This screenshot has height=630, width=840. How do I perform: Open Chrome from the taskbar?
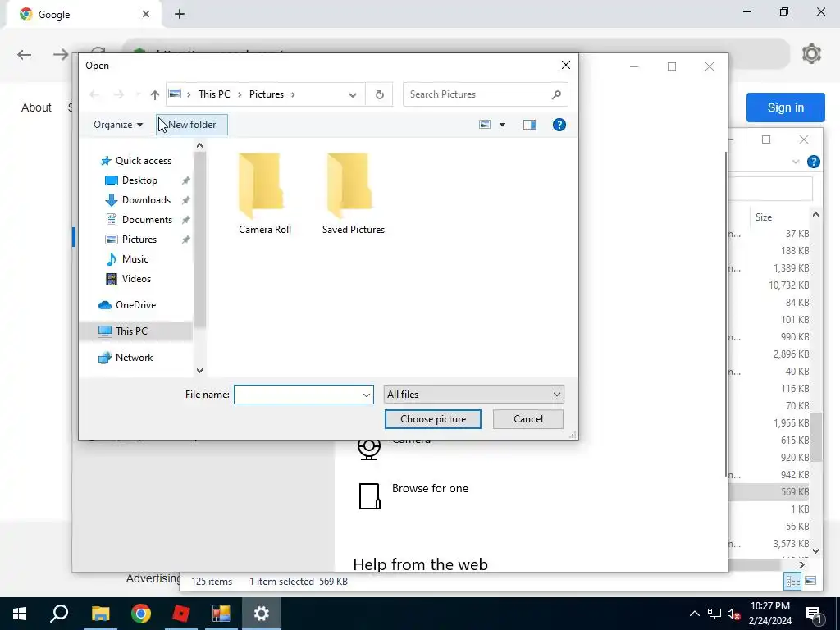tap(140, 614)
